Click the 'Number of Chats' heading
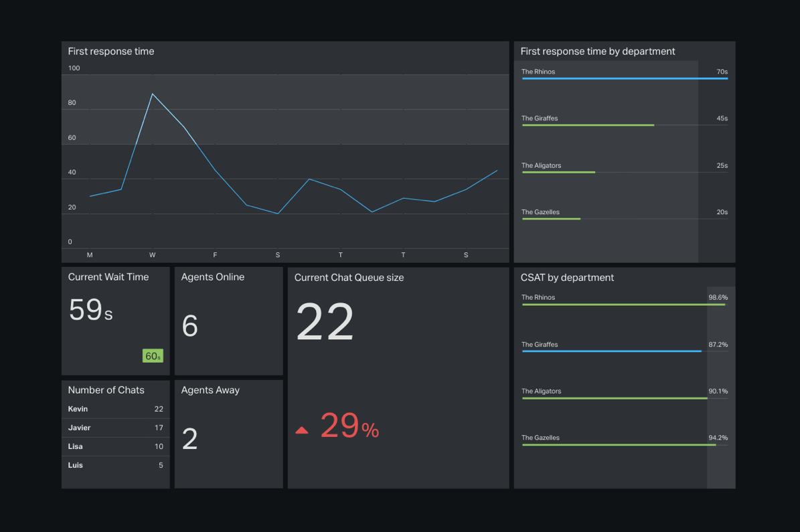 pyautogui.click(x=106, y=390)
